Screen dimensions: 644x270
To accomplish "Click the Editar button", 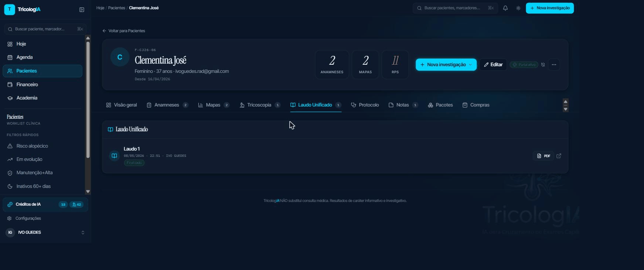I will tap(493, 65).
